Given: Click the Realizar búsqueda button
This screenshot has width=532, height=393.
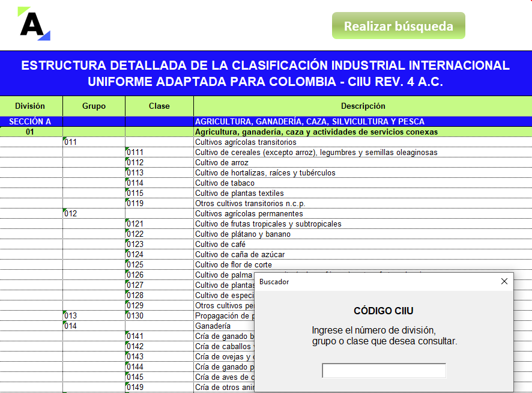Looking at the screenshot, I should click(x=398, y=26).
